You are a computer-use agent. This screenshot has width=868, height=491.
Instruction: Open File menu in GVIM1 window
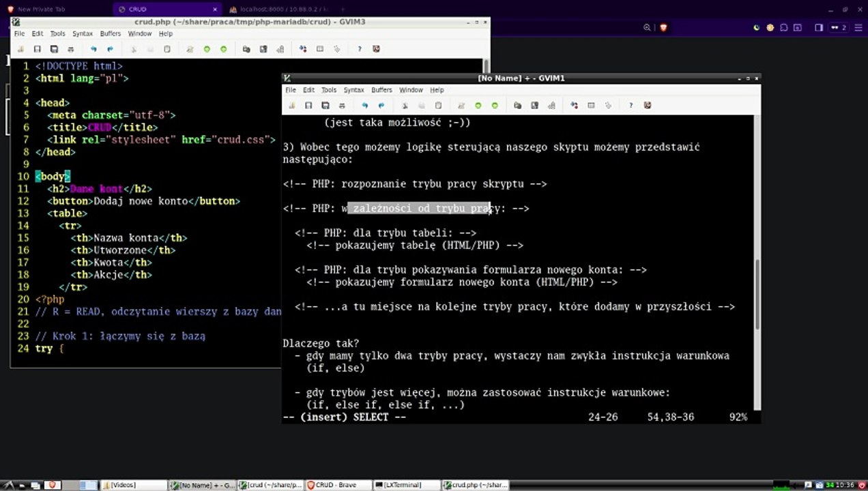point(291,90)
